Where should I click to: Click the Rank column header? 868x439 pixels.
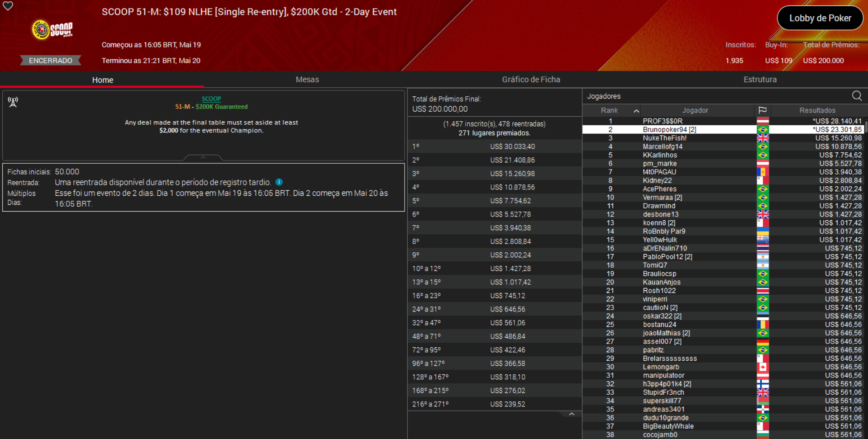(609, 110)
